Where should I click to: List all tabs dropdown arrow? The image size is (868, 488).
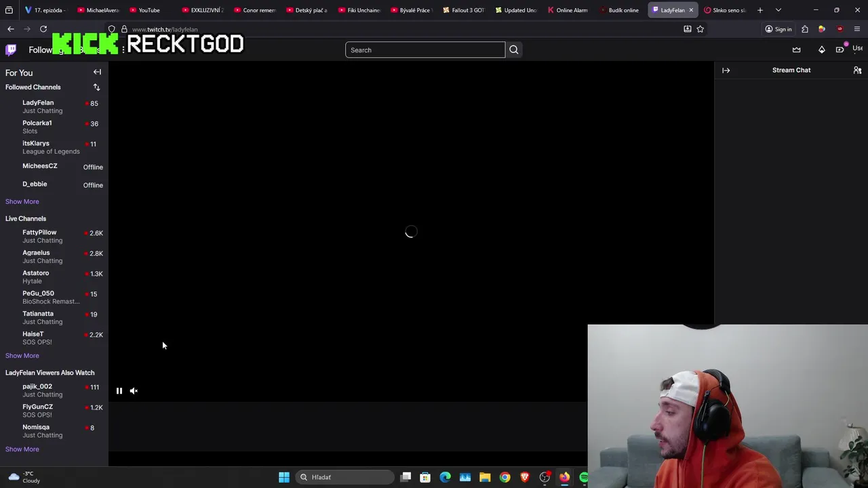778,10
